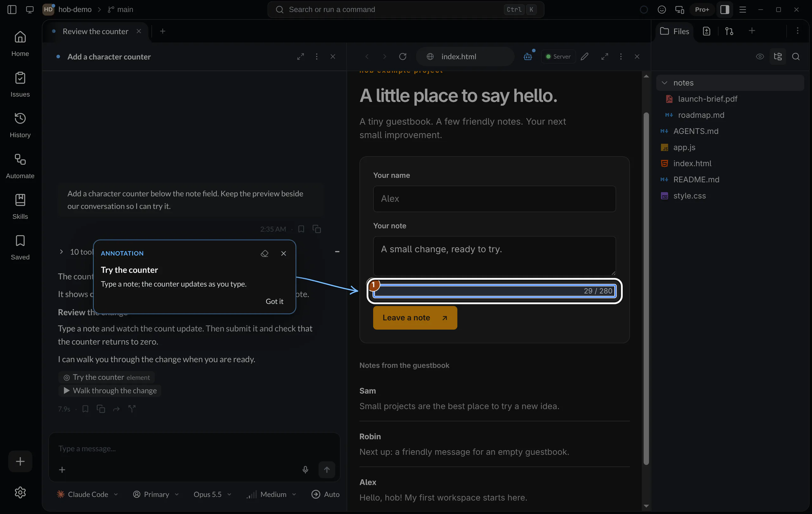Open roadmap.md file

(x=701, y=115)
